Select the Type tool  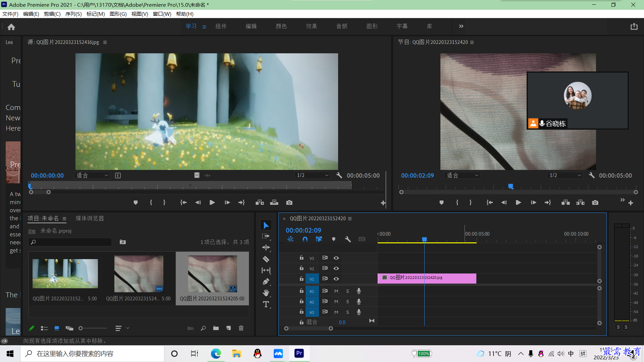click(266, 304)
